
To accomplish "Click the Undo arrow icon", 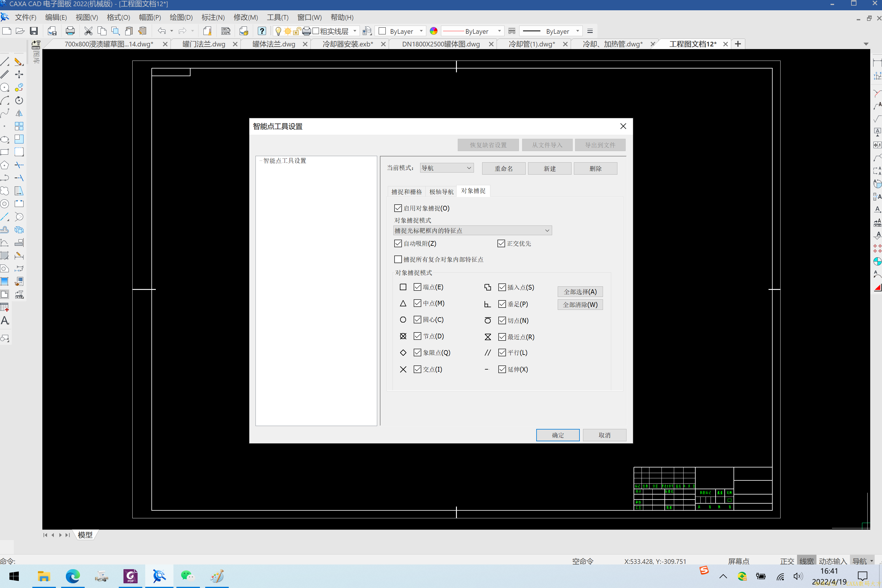I will click(162, 31).
